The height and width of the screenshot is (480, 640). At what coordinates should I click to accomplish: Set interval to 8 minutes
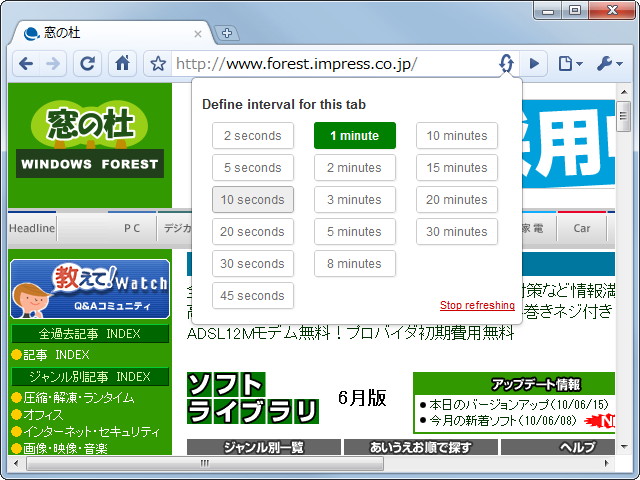point(355,263)
